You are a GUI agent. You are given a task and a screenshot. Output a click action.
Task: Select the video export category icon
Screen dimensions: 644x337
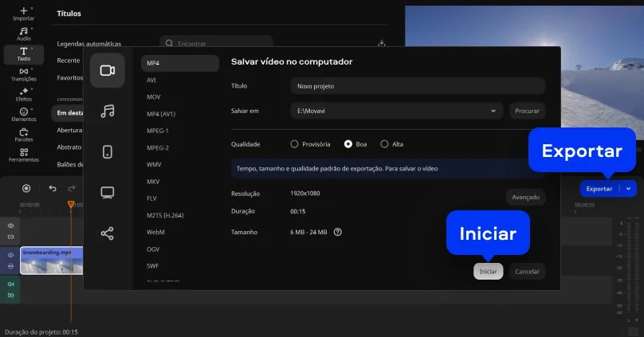coord(108,70)
